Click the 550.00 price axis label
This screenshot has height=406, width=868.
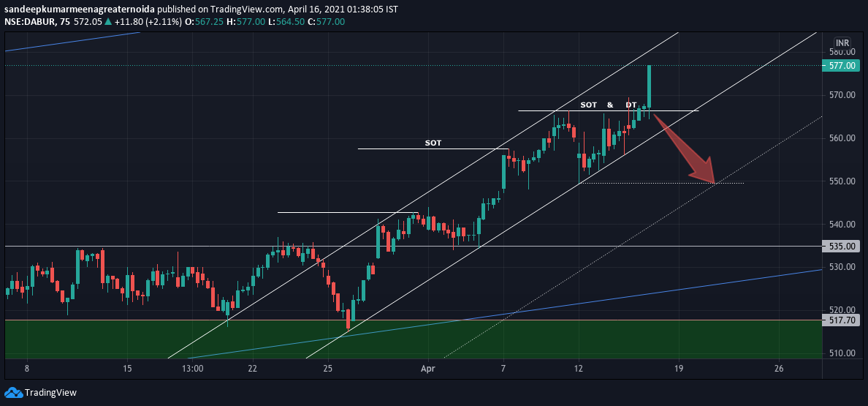pos(842,181)
